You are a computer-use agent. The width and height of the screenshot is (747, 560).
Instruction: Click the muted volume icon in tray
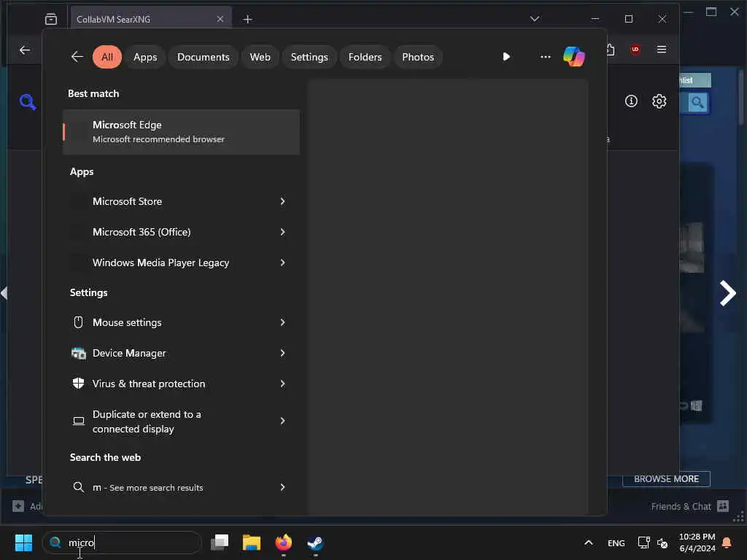[x=662, y=542]
